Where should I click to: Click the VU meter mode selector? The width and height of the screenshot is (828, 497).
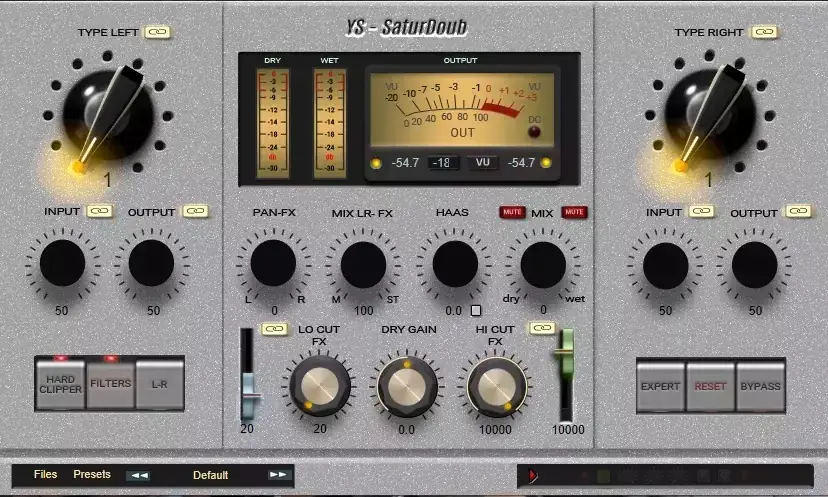pos(484,163)
